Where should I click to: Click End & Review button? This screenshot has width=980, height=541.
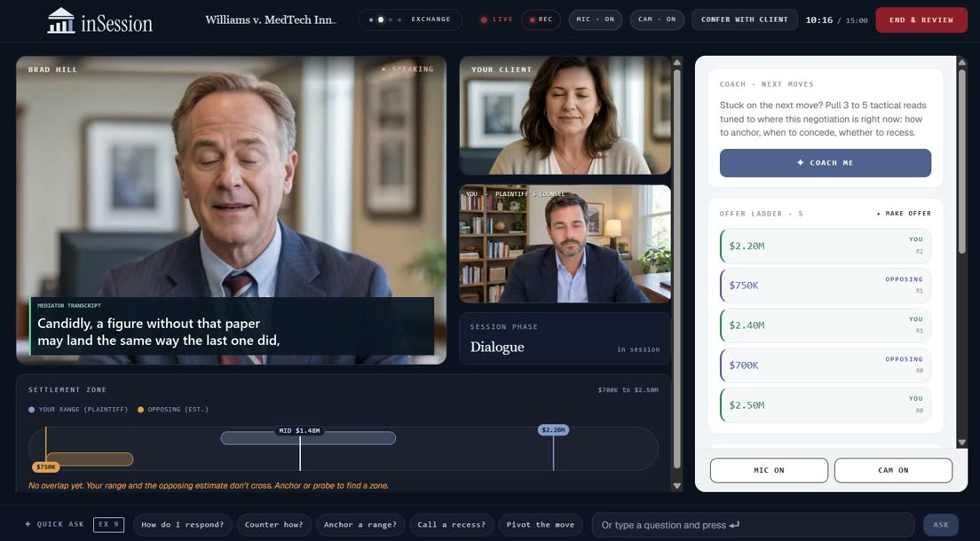[x=921, y=20]
